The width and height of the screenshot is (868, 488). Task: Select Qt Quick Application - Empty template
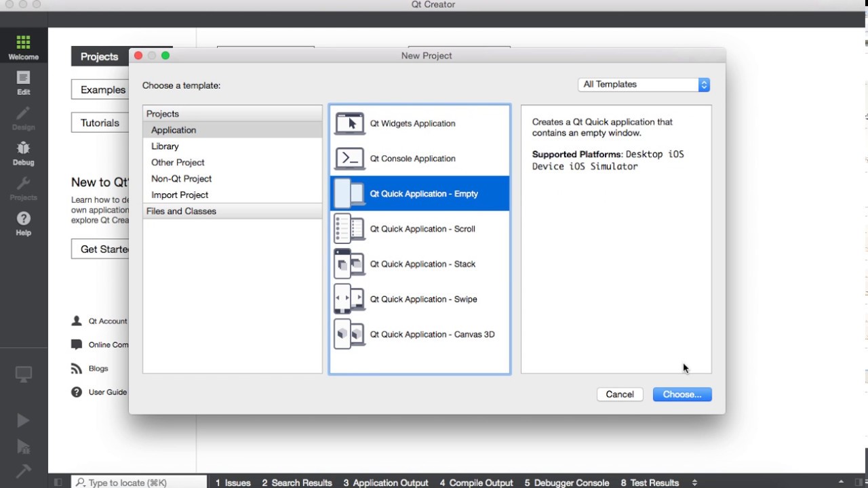click(419, 194)
